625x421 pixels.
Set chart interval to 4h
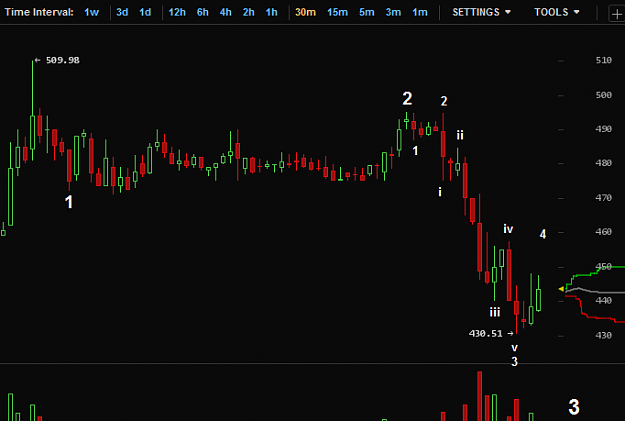click(226, 12)
